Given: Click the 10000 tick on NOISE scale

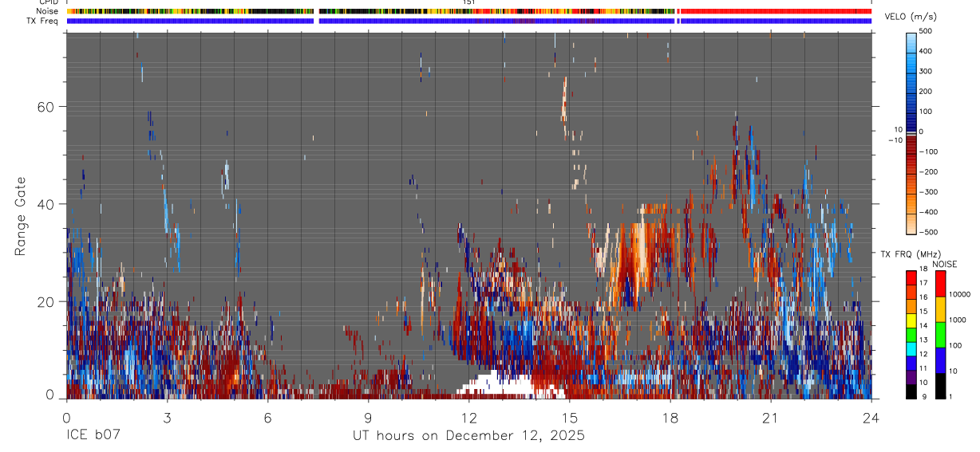Looking at the screenshot, I should [x=960, y=294].
